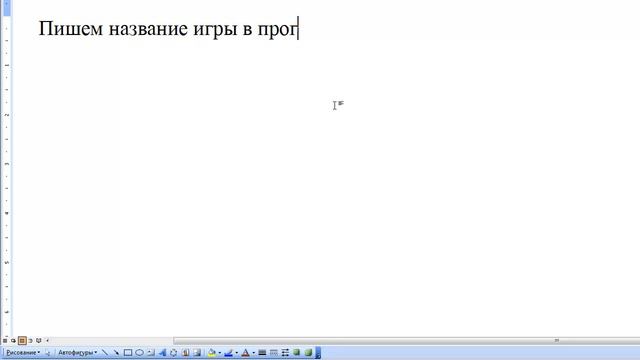The width and height of the screenshot is (640, 360).
Task: Open the dash style options
Action: pyautogui.click(x=274, y=352)
